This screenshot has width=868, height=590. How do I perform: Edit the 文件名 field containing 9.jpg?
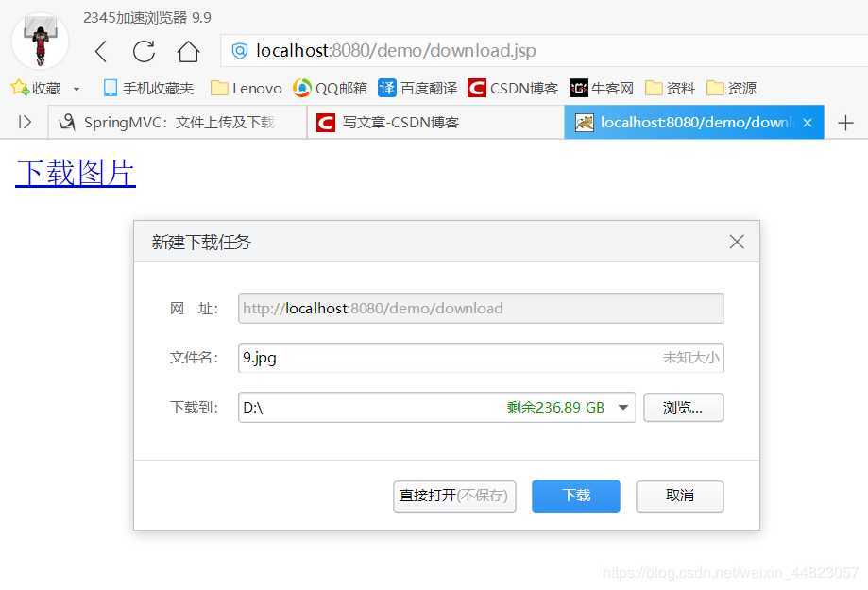[481, 358]
